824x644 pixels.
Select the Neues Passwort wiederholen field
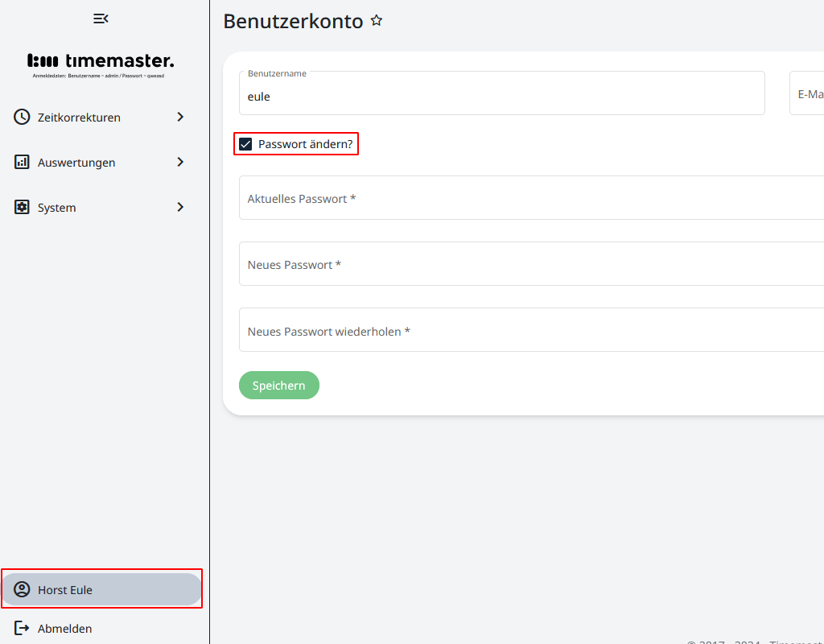(531, 330)
